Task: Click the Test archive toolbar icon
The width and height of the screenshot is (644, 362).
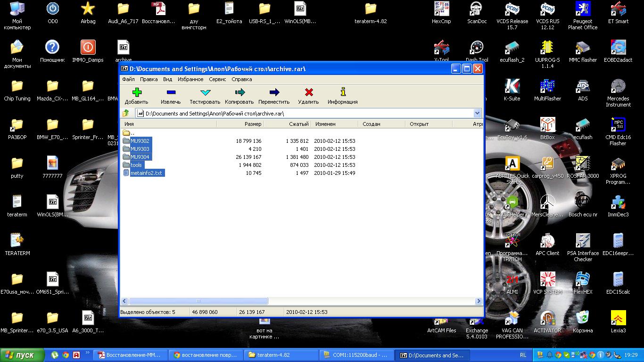Action: pyautogui.click(x=205, y=92)
